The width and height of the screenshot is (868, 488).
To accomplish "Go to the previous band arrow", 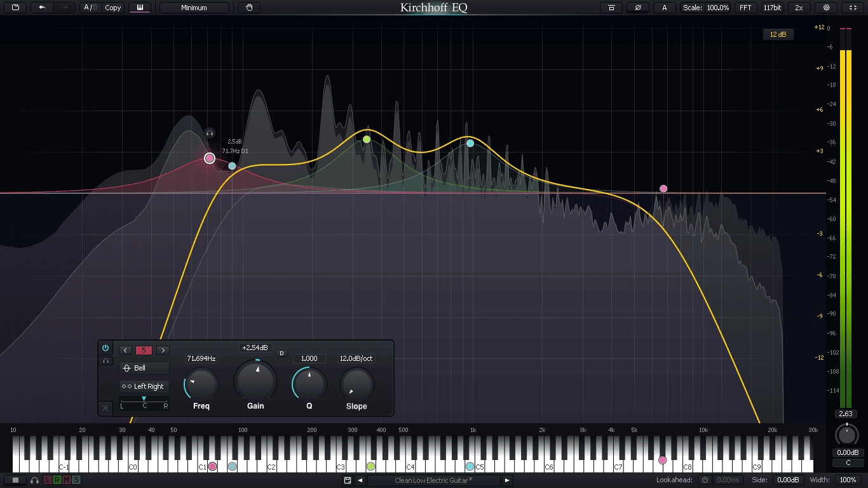I will coord(125,350).
